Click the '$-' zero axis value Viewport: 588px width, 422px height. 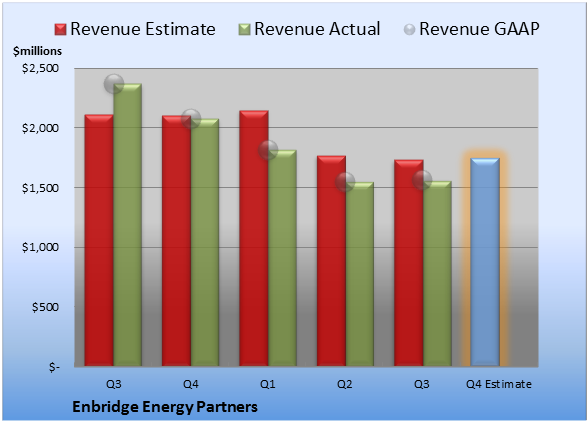(54, 367)
